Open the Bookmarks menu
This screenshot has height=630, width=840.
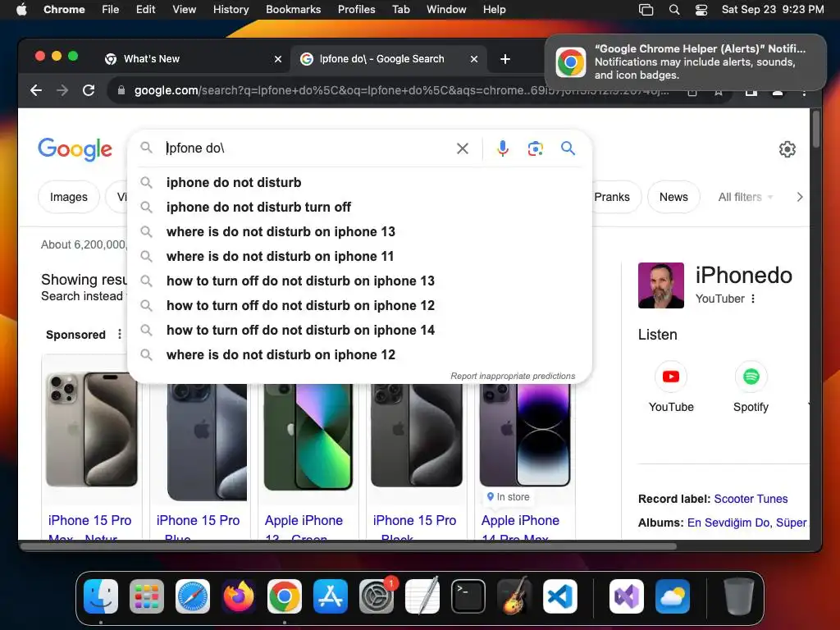coord(294,10)
